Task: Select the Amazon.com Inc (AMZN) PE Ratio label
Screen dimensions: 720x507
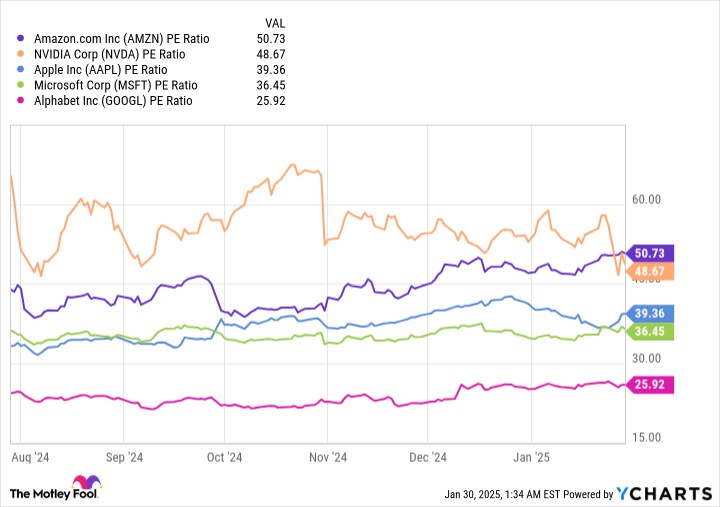Action: (x=121, y=39)
